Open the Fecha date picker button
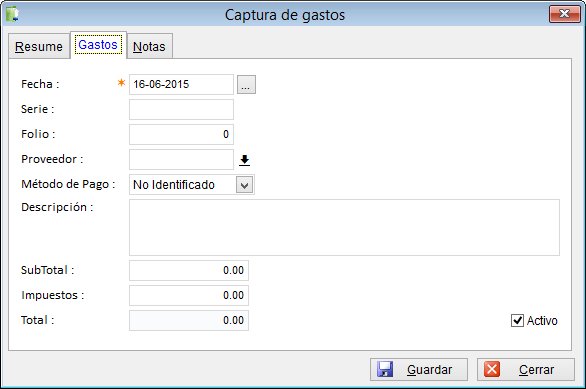The image size is (586, 389). point(246,84)
